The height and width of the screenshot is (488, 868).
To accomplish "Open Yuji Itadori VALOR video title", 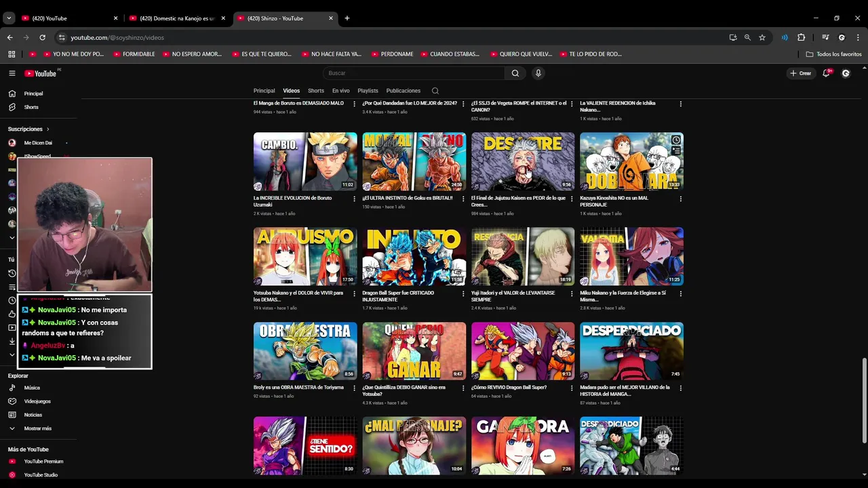I will [x=513, y=296].
